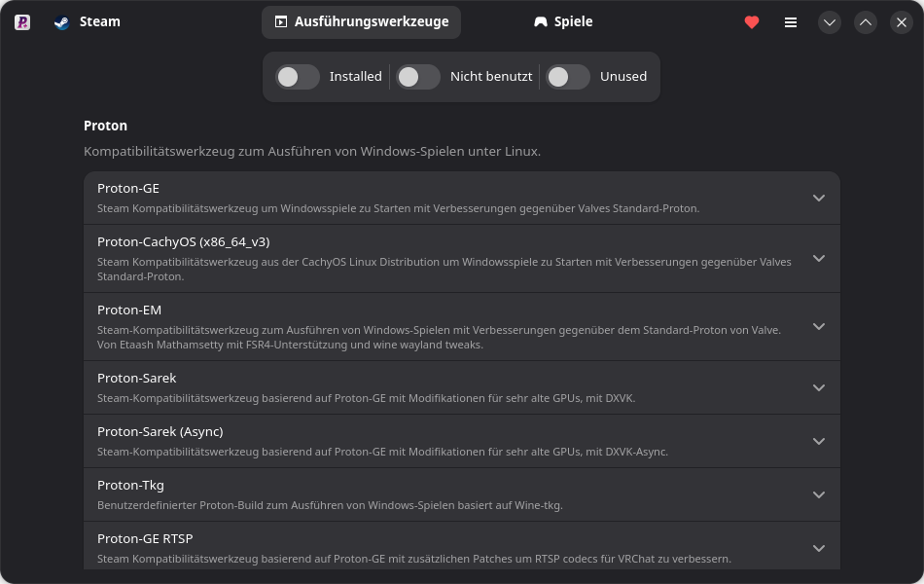Click the Nicht benutzt filter label
The height and width of the screenshot is (584, 924).
(491, 77)
